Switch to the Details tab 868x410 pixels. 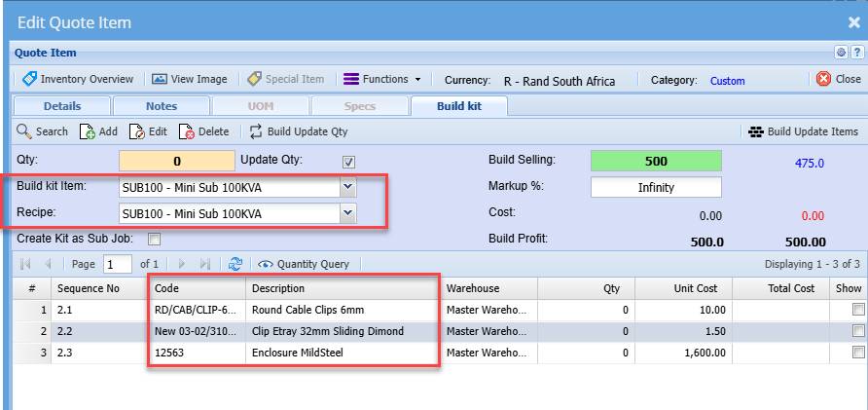pyautogui.click(x=62, y=106)
